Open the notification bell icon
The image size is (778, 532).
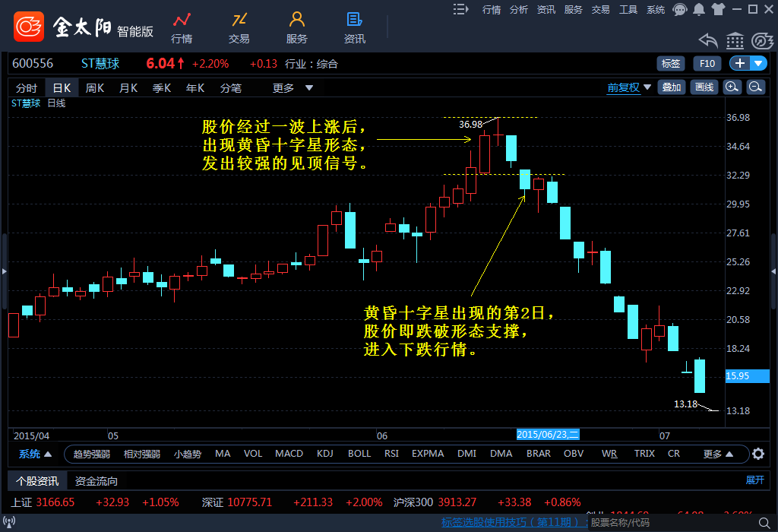698,10
